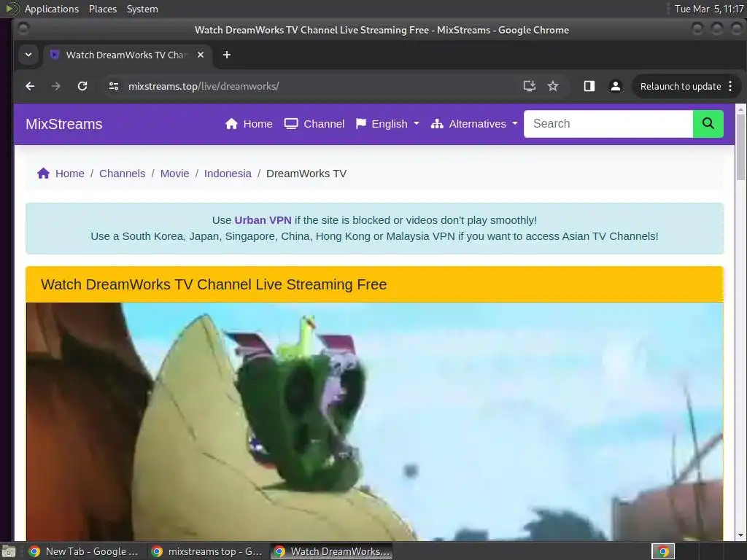Click the browser forward arrow
The width and height of the screenshot is (747, 560).
55,86
